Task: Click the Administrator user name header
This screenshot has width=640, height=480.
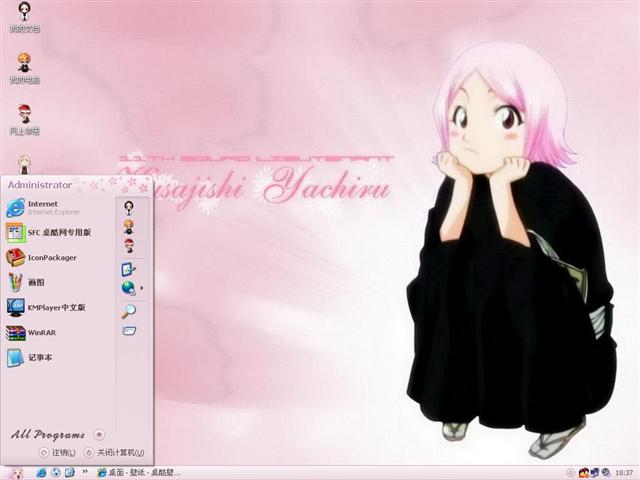Action: pyautogui.click(x=40, y=185)
